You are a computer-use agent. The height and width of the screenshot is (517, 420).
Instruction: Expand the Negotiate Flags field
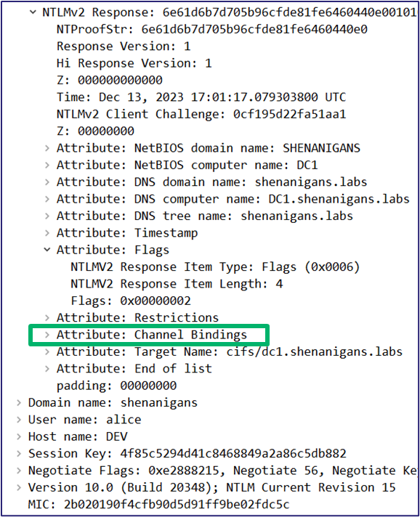click(19, 471)
